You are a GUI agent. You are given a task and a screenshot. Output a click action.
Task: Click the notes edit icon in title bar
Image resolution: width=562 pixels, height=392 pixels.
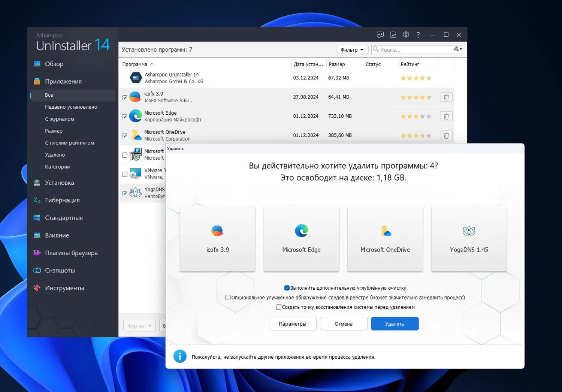point(393,35)
